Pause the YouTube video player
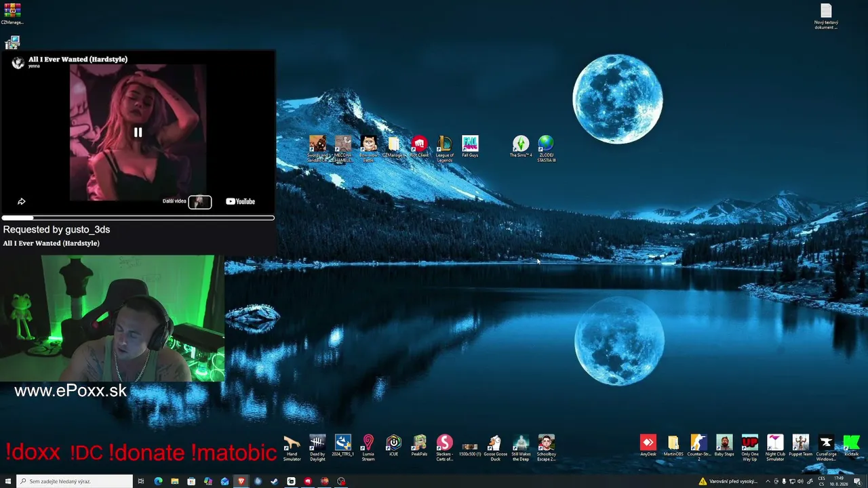 [138, 133]
